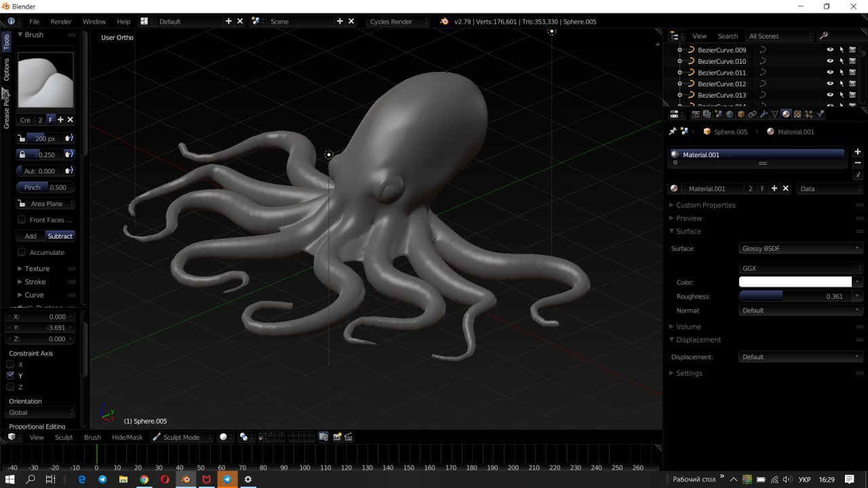
Task: Uncheck the Y constraint axis
Action: click(10, 375)
